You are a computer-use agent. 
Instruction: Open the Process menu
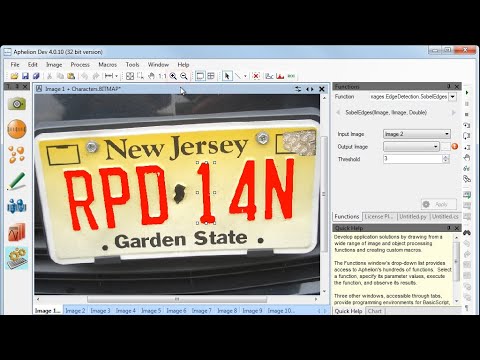pos(80,65)
